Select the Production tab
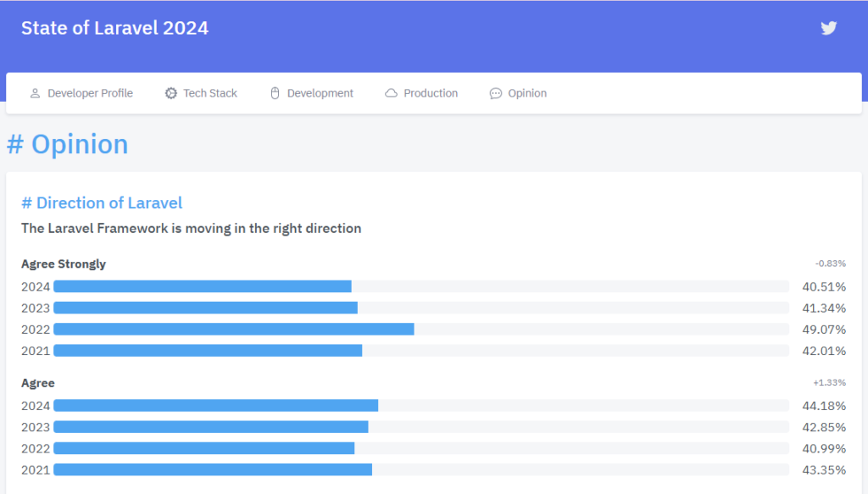868x494 pixels. pos(431,93)
